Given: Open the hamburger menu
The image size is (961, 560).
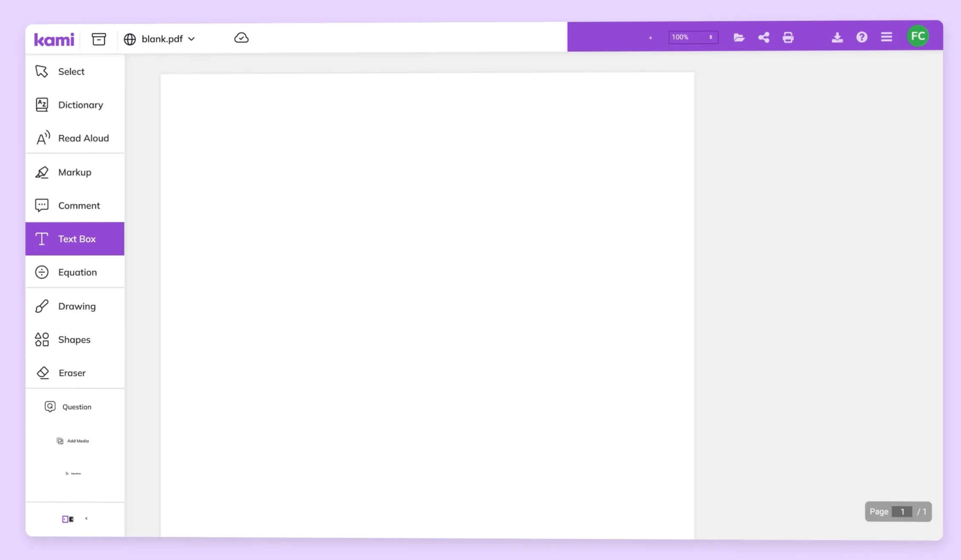Looking at the screenshot, I should (886, 37).
